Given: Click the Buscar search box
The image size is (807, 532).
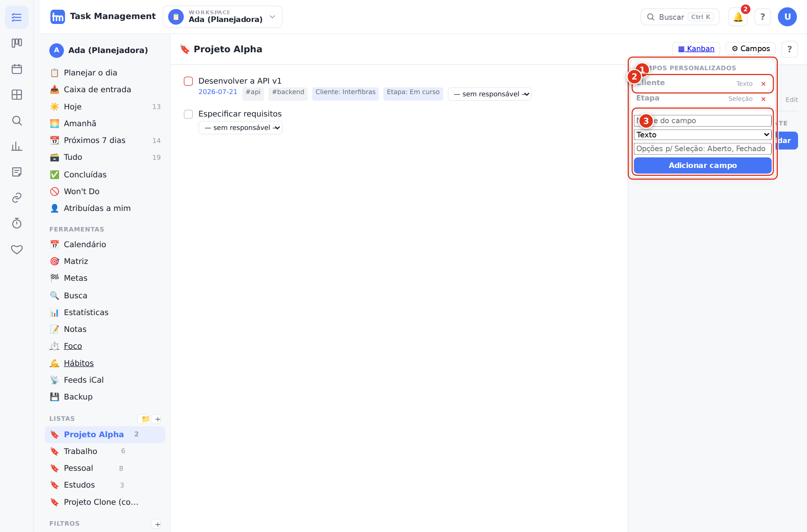Looking at the screenshot, I should tap(680, 17).
